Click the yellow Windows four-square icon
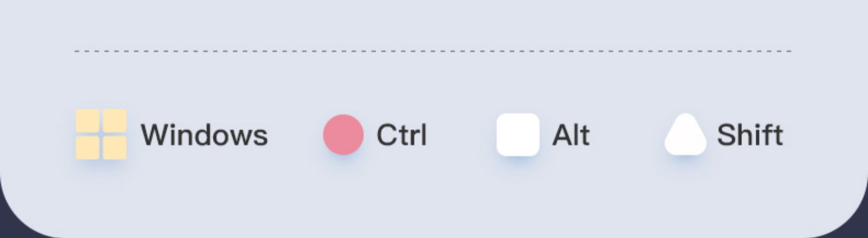 pyautogui.click(x=101, y=134)
